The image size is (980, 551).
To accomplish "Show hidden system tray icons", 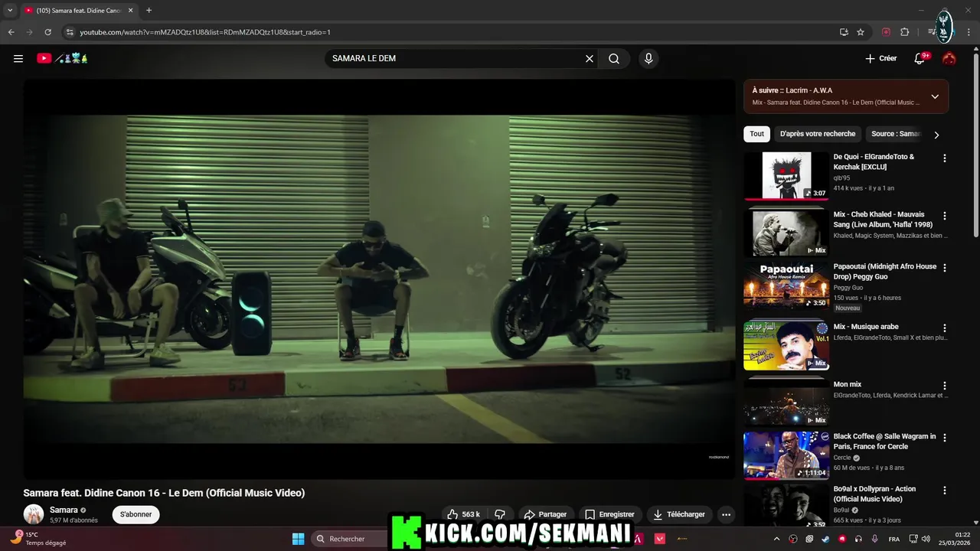I will [x=778, y=539].
